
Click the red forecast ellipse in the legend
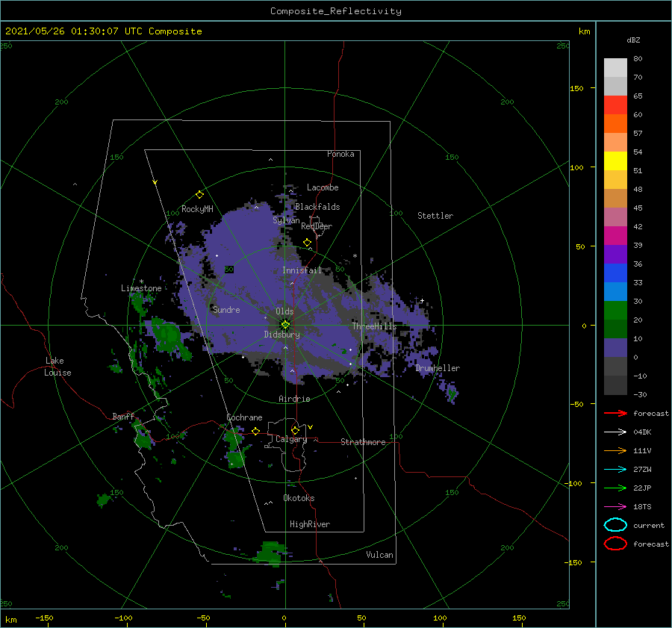[615, 544]
